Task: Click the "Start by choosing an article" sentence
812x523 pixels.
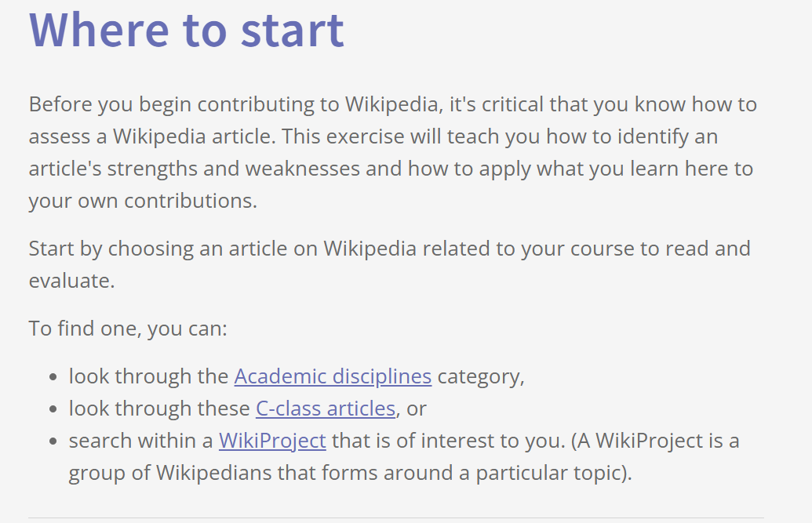Action: pyautogui.click(x=389, y=264)
